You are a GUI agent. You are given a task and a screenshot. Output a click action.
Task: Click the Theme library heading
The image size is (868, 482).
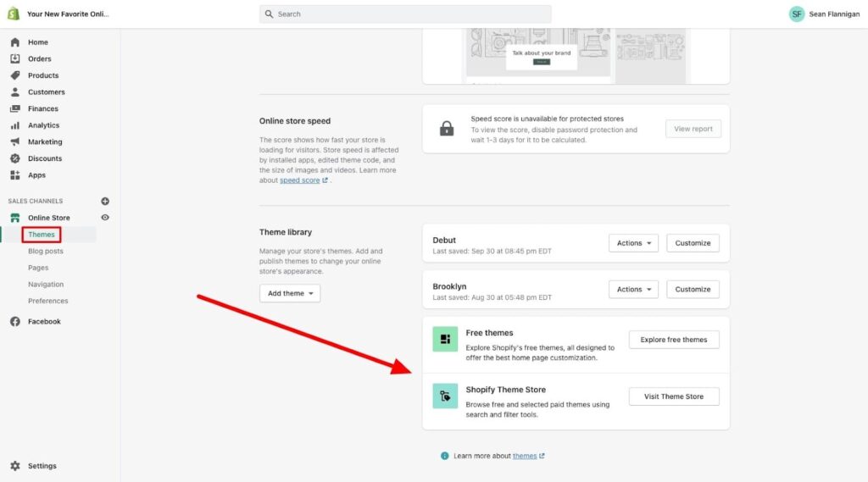pyautogui.click(x=286, y=232)
